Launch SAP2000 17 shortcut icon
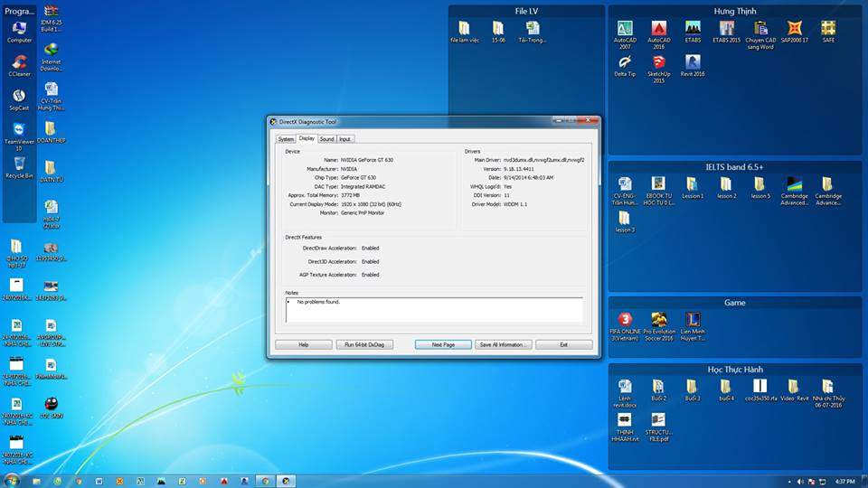Screen dimensions: 868x488 click(x=794, y=29)
